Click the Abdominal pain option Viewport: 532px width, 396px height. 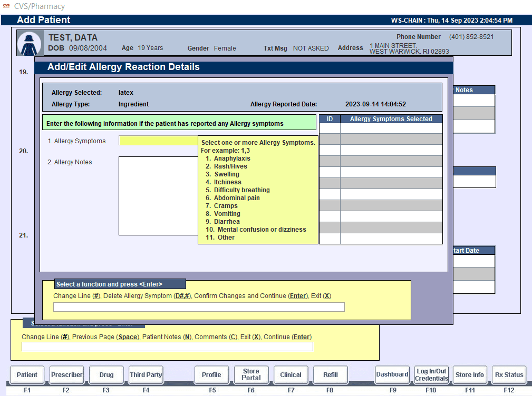click(233, 198)
